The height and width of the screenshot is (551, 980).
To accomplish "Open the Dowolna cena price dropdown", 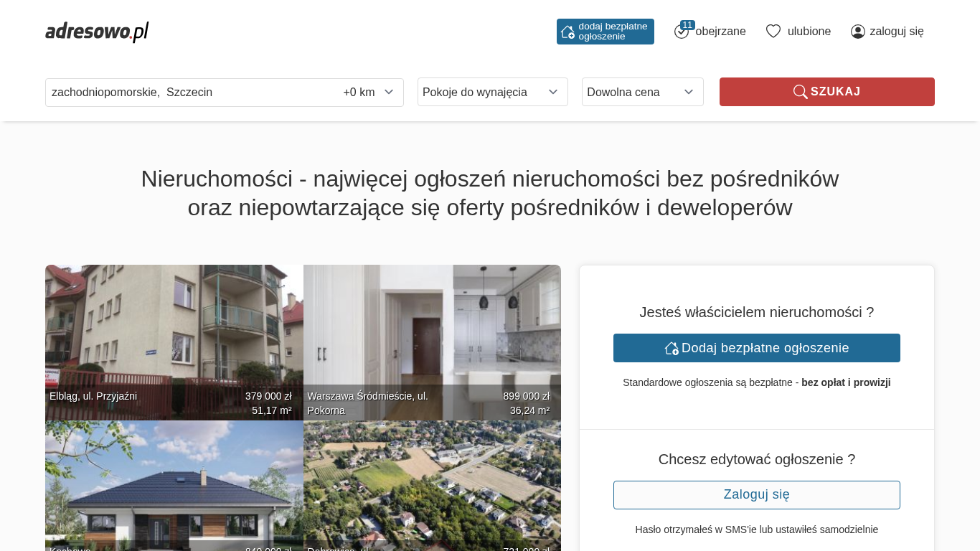I will pyautogui.click(x=642, y=92).
